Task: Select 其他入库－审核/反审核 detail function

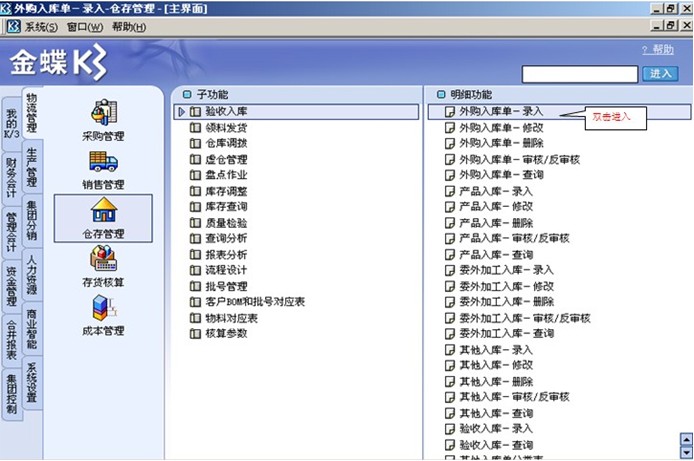Action: click(x=514, y=397)
